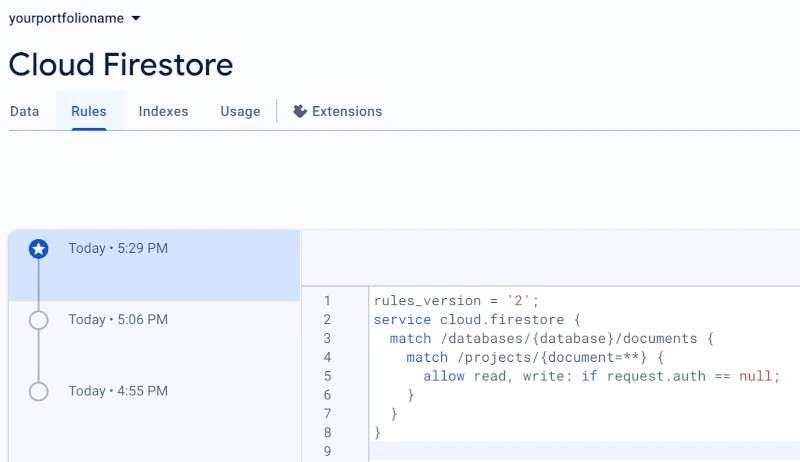The height and width of the screenshot is (462, 800).
Task: Open the Indexes tab
Action: [x=163, y=111]
